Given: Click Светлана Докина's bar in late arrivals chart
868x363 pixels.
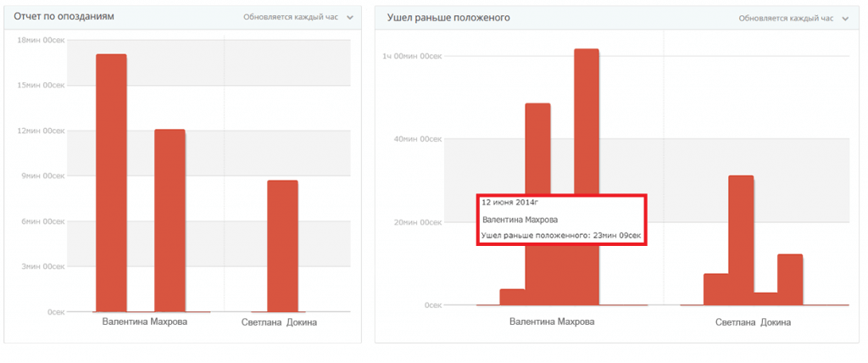Looking at the screenshot, I should 281,246.
